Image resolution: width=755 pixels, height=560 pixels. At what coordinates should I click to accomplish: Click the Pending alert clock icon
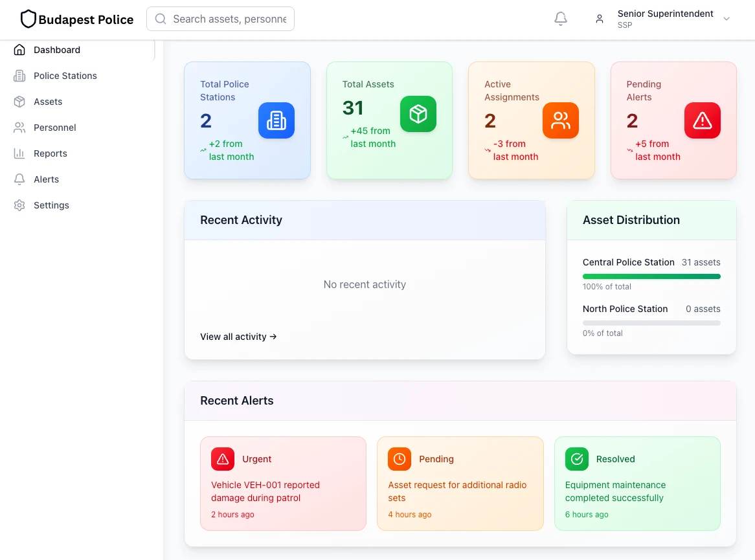(399, 459)
